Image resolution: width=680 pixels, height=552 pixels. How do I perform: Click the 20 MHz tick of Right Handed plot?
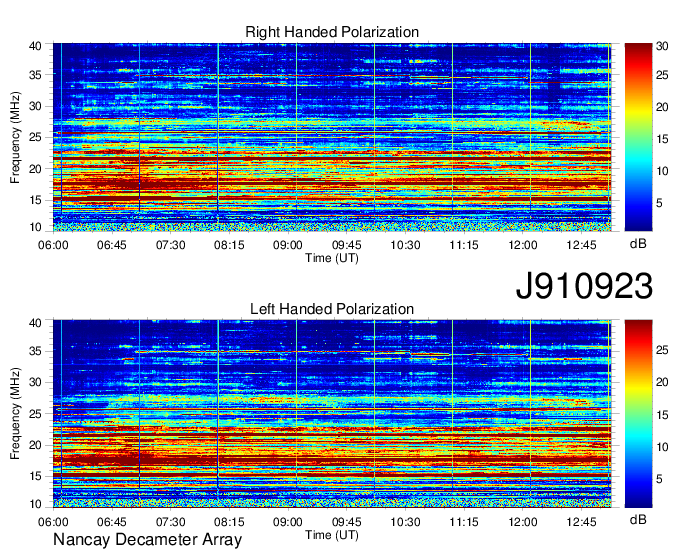[35, 169]
